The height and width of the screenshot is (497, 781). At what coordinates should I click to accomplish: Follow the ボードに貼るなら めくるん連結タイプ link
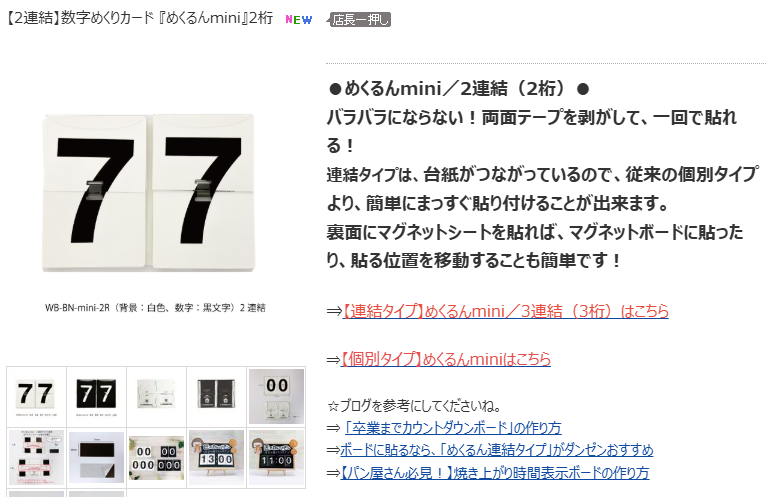497,450
